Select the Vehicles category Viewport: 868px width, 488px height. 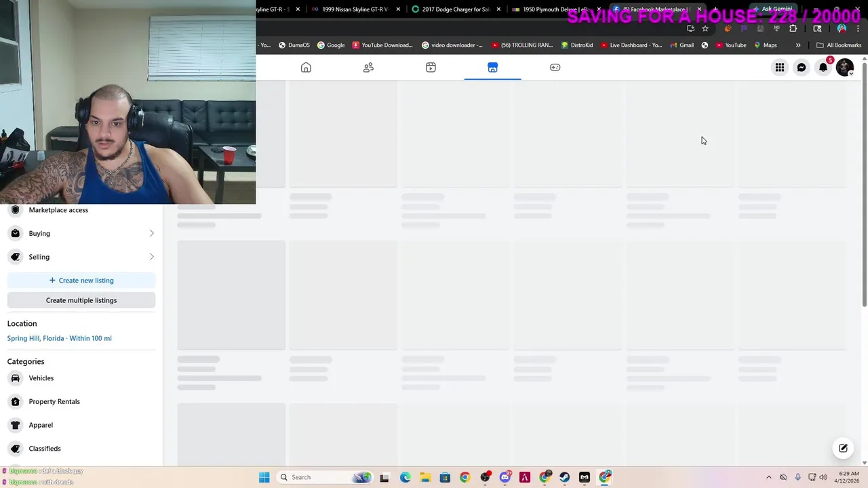(81, 378)
